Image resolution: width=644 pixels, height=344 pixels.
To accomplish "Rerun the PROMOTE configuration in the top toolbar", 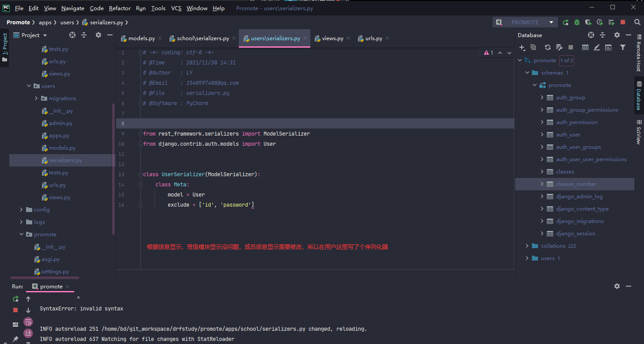I will pyautogui.click(x=565, y=22).
